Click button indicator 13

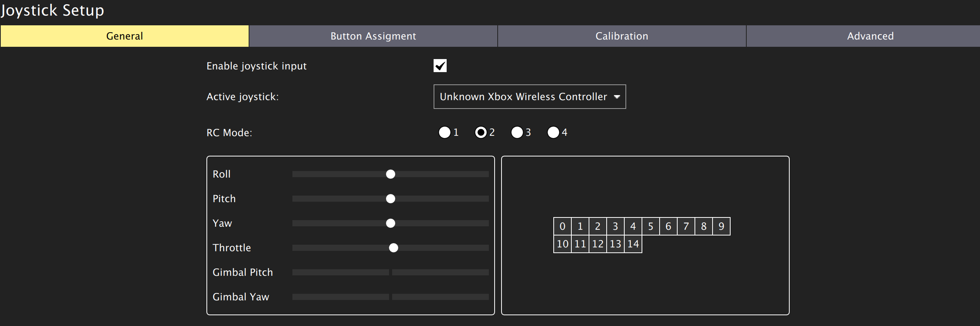pyautogui.click(x=615, y=244)
